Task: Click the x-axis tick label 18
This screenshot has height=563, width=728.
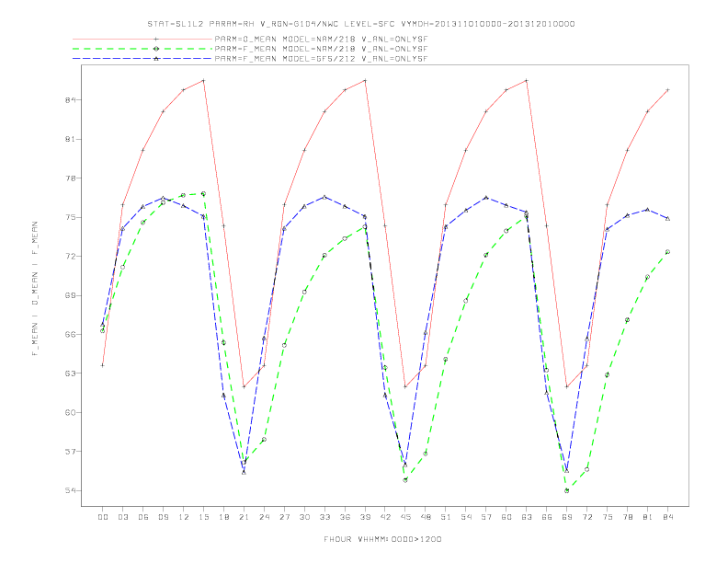Action: coord(223,517)
